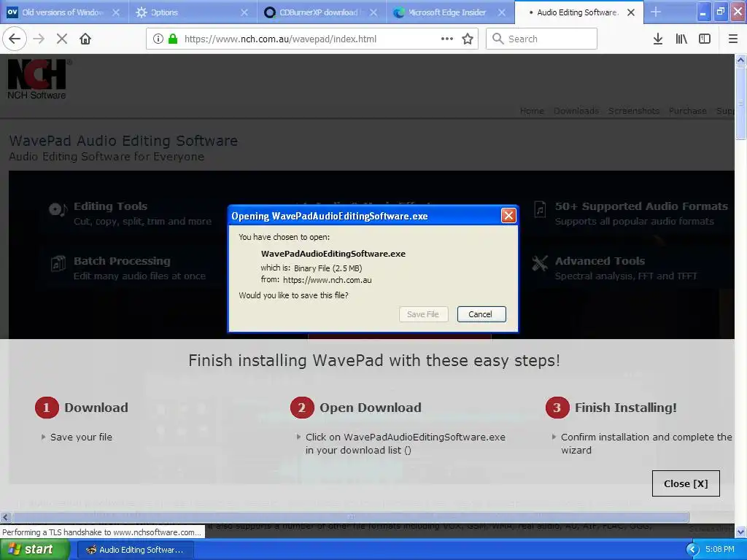
Task: Close the Options tab
Action: (x=244, y=12)
